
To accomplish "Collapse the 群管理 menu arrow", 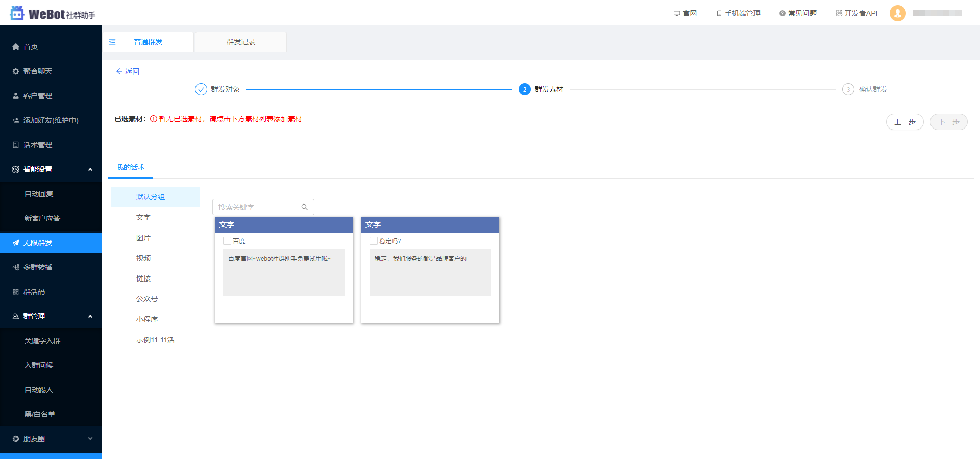I will click(90, 316).
